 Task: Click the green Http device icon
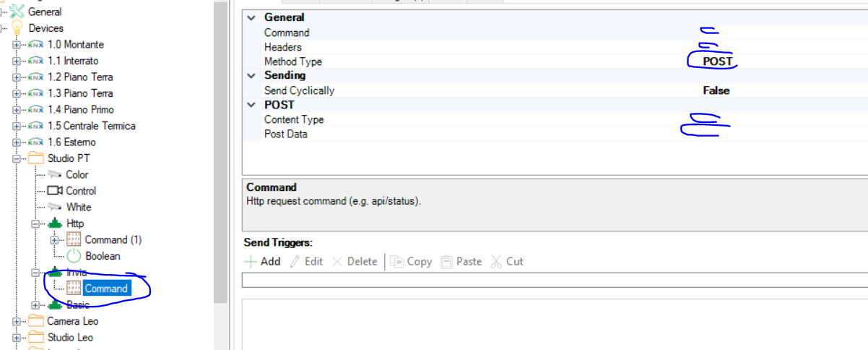(x=55, y=223)
